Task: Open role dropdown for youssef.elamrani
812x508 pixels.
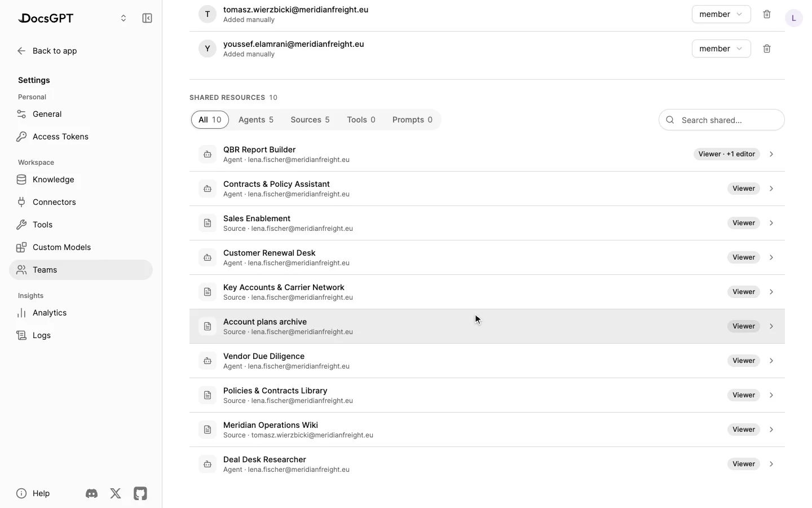Action: pos(721,49)
